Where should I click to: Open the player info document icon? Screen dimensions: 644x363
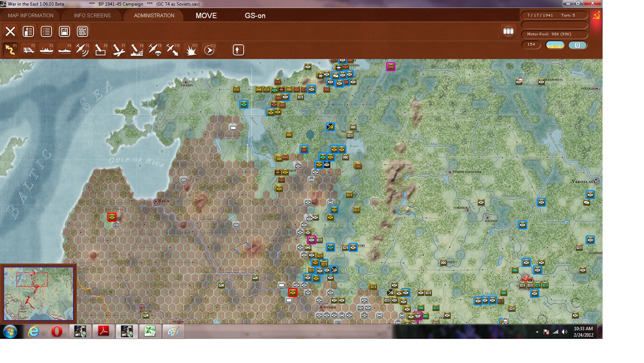pyautogui.click(x=28, y=31)
